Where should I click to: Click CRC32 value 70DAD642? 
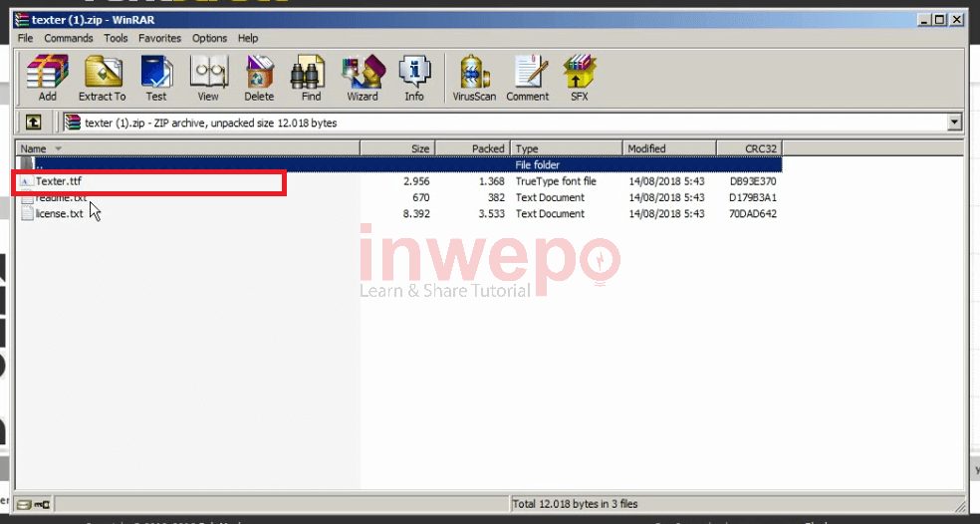[753, 214]
